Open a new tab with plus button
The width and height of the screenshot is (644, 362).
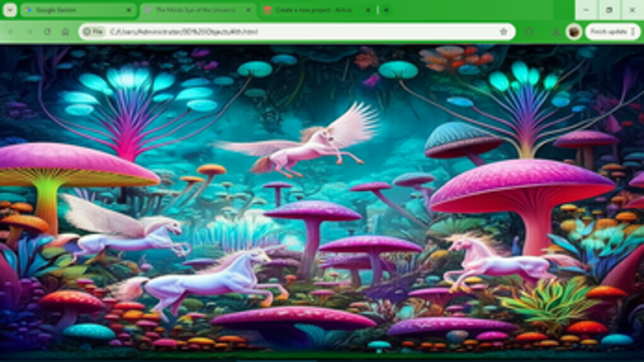tap(386, 10)
